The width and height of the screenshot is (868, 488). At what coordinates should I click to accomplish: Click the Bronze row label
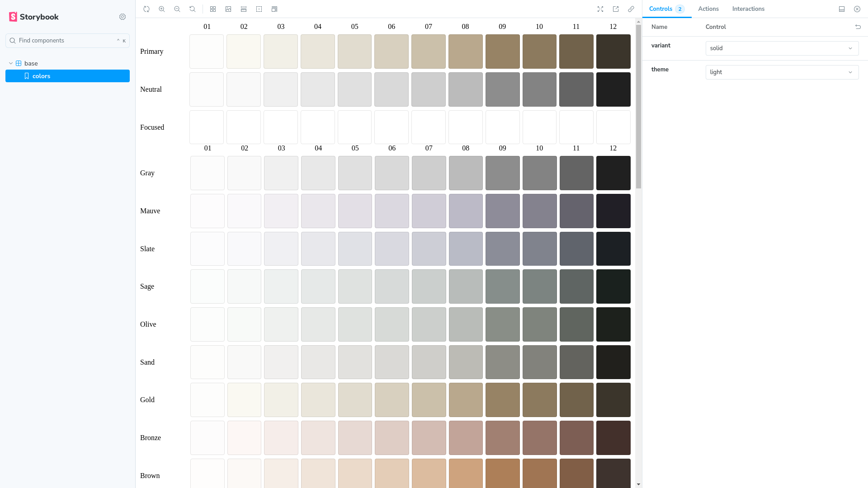pos(151,438)
